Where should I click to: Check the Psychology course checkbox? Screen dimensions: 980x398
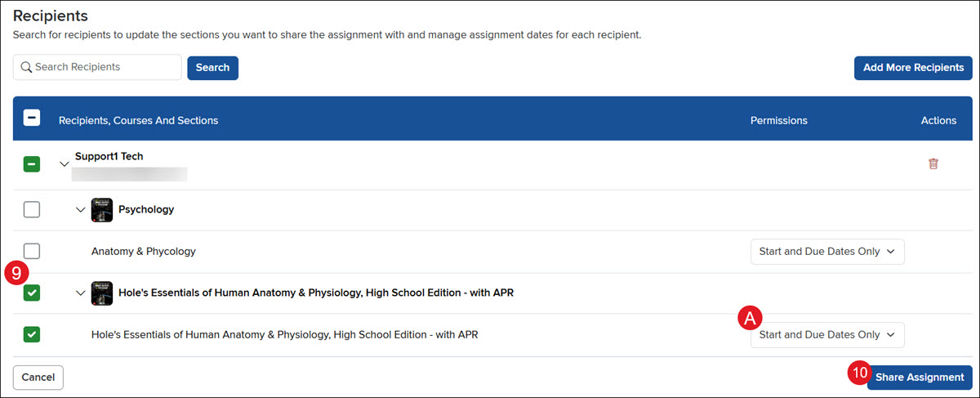(x=31, y=210)
